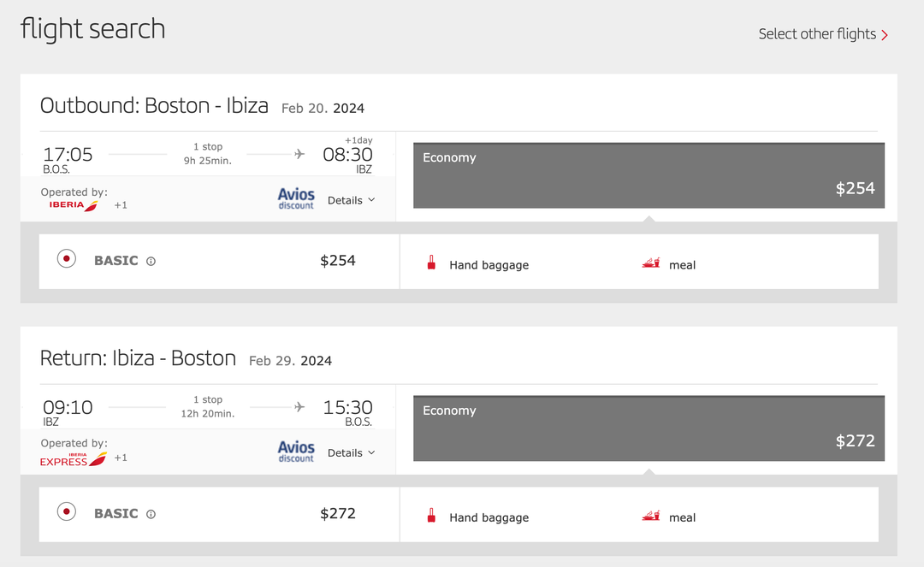
Task: Expand the Details dropdown for the return flight
Action: [x=351, y=452]
